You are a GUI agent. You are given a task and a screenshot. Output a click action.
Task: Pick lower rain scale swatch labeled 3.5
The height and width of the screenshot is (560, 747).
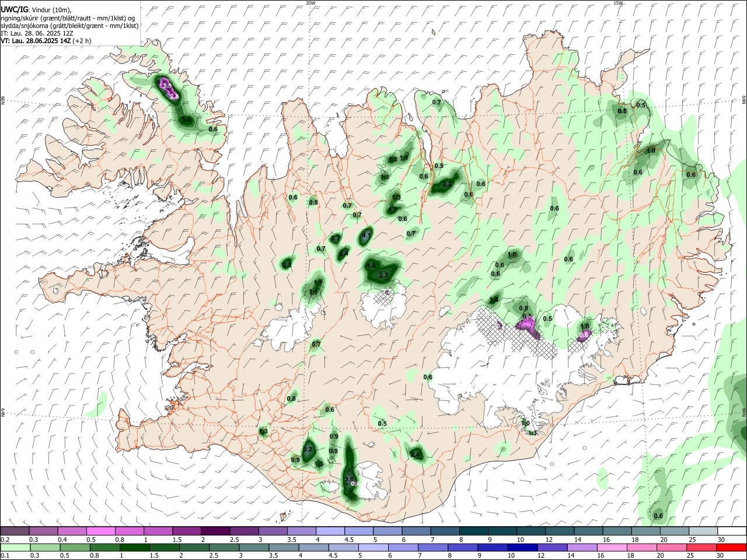(284, 547)
